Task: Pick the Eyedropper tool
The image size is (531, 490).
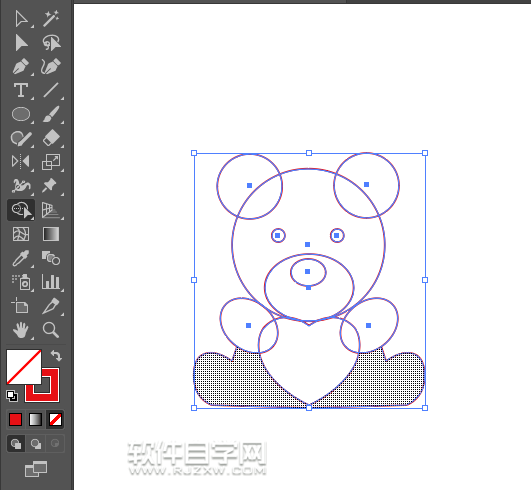Action: click(x=21, y=258)
